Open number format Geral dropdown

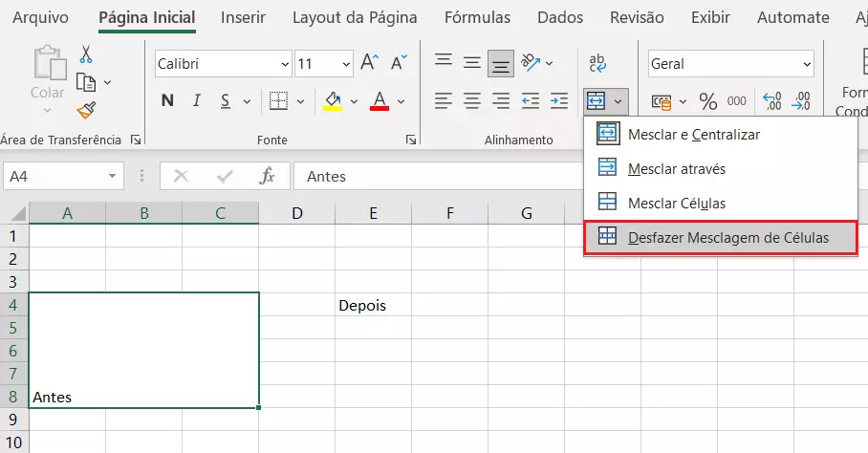807,64
